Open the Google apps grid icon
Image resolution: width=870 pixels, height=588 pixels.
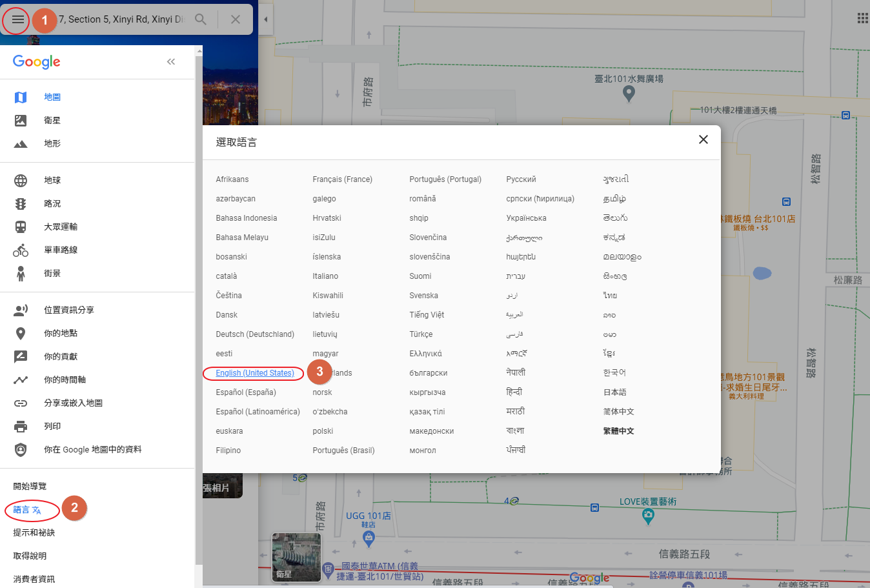pyautogui.click(x=862, y=18)
